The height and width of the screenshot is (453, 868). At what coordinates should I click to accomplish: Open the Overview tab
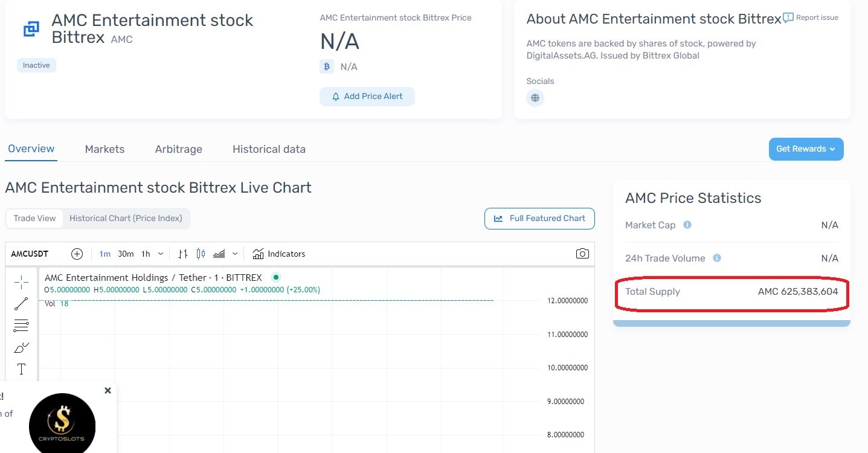point(31,149)
